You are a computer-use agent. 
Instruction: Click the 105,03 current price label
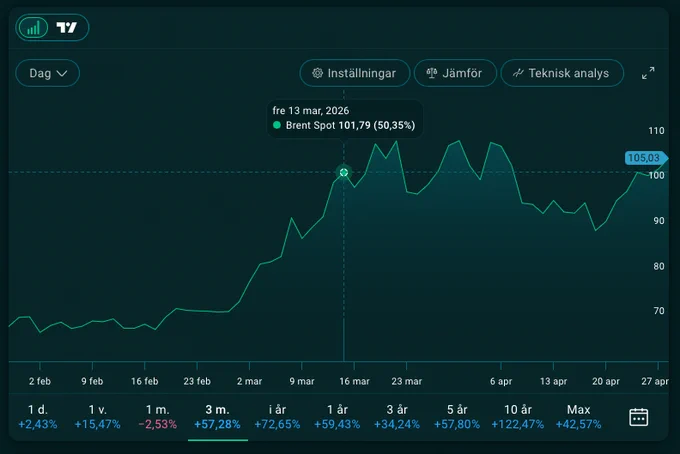click(x=645, y=158)
